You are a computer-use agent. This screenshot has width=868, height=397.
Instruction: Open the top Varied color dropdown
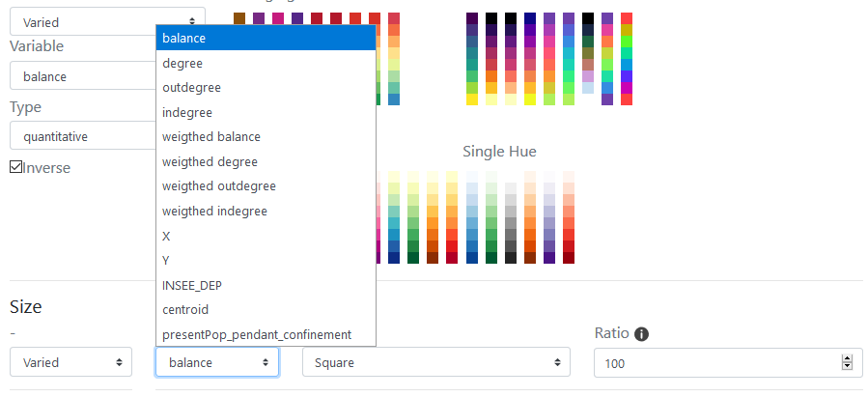point(107,21)
